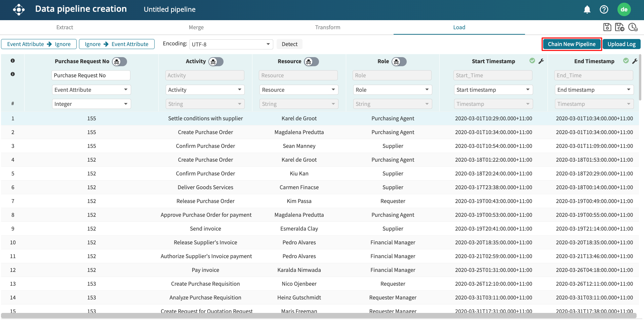Click the Purchase Request No name field
Viewport: 644px width, 324px height.
click(x=91, y=76)
